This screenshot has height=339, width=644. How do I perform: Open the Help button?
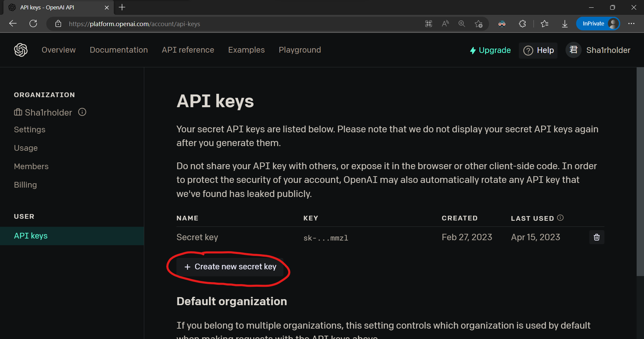coord(538,50)
